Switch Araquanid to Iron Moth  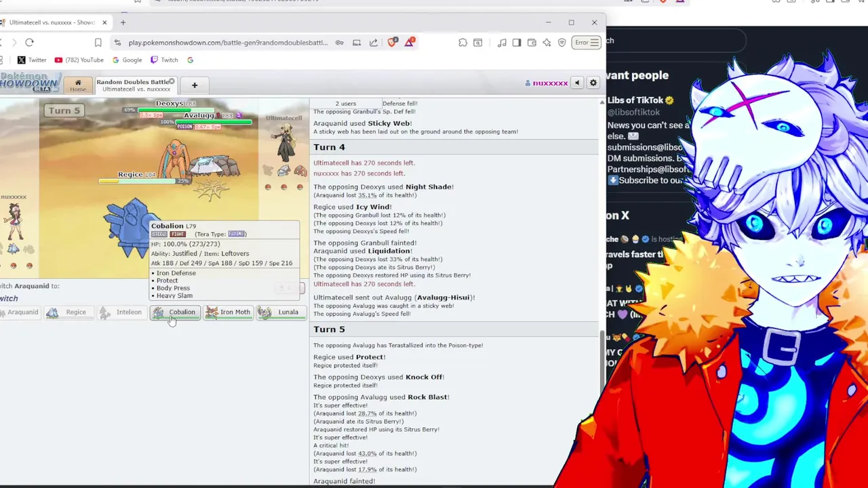[x=228, y=312]
